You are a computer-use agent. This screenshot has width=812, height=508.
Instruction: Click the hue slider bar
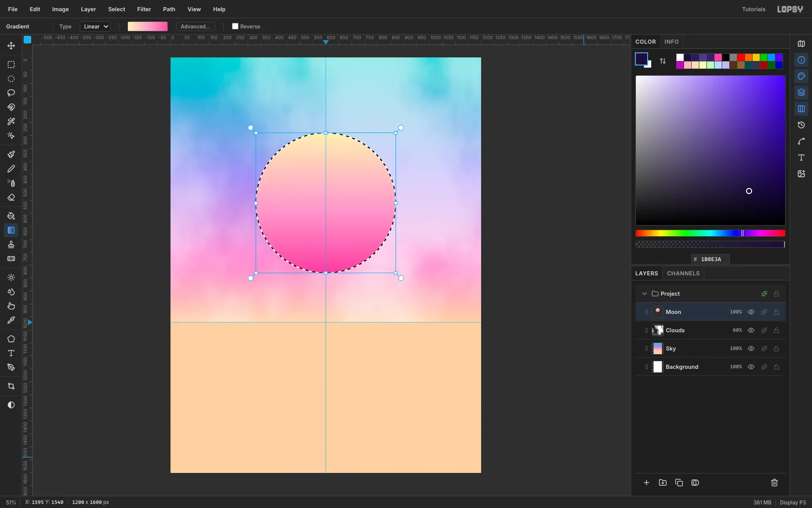click(710, 233)
